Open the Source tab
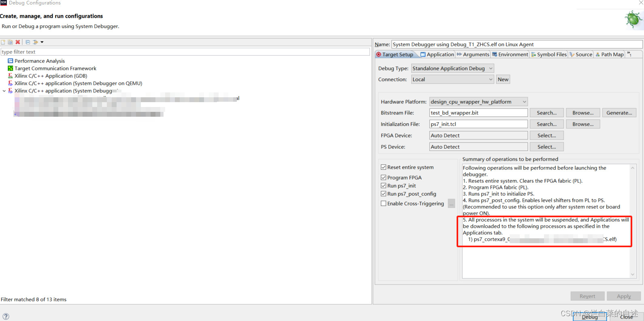This screenshot has width=644, height=321. 581,54
